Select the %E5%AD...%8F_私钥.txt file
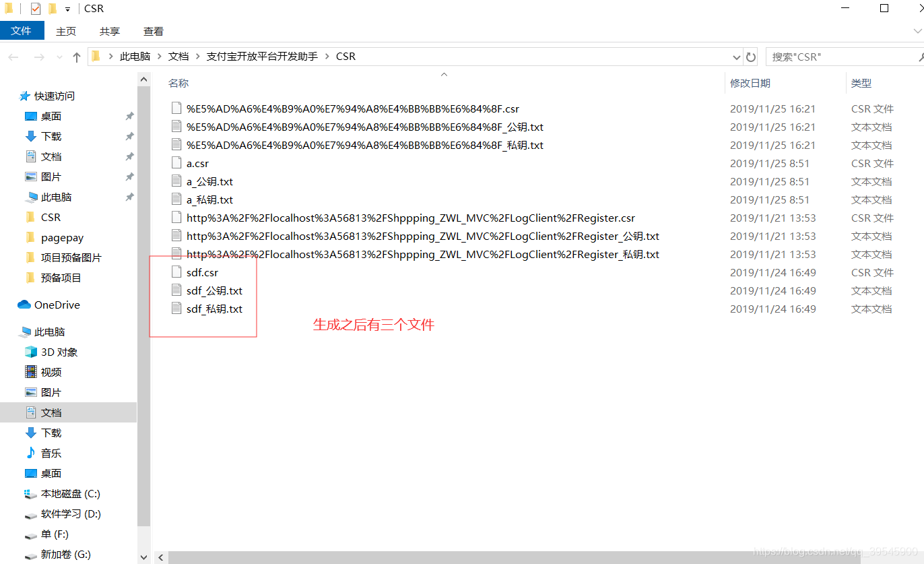 pyautogui.click(x=365, y=145)
